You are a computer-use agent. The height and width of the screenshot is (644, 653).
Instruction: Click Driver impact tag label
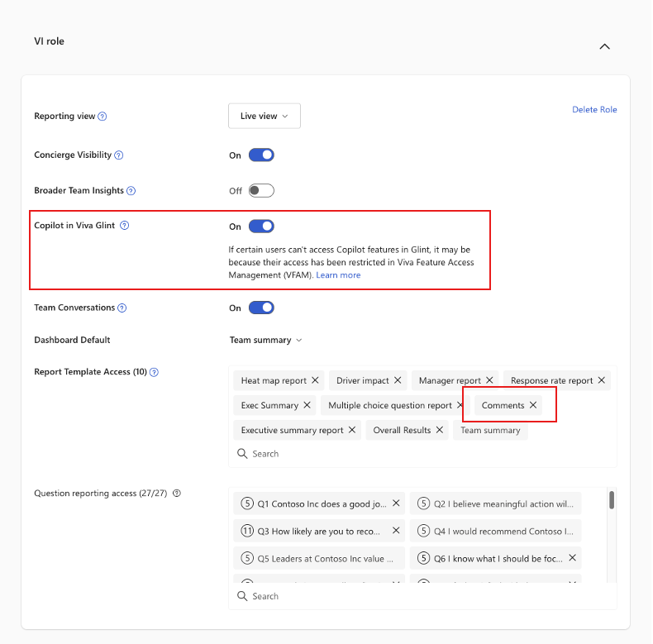(362, 381)
